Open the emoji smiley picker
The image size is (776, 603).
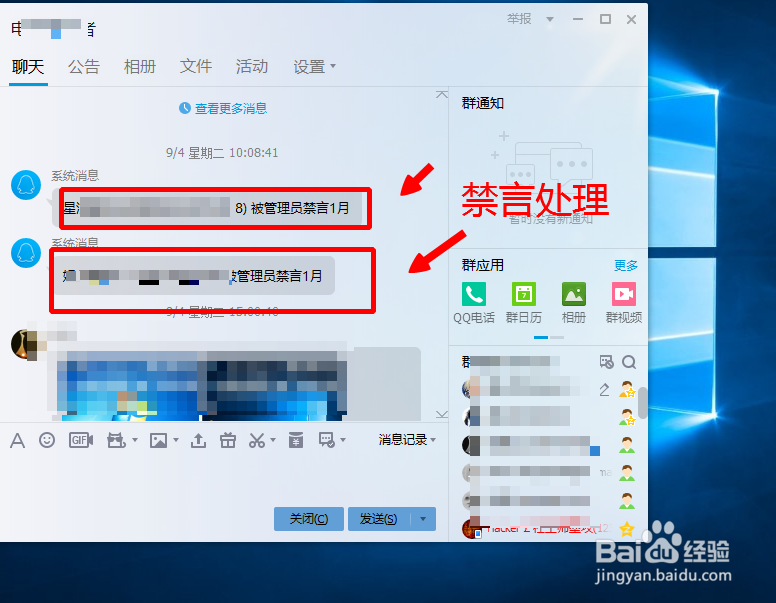[47, 440]
